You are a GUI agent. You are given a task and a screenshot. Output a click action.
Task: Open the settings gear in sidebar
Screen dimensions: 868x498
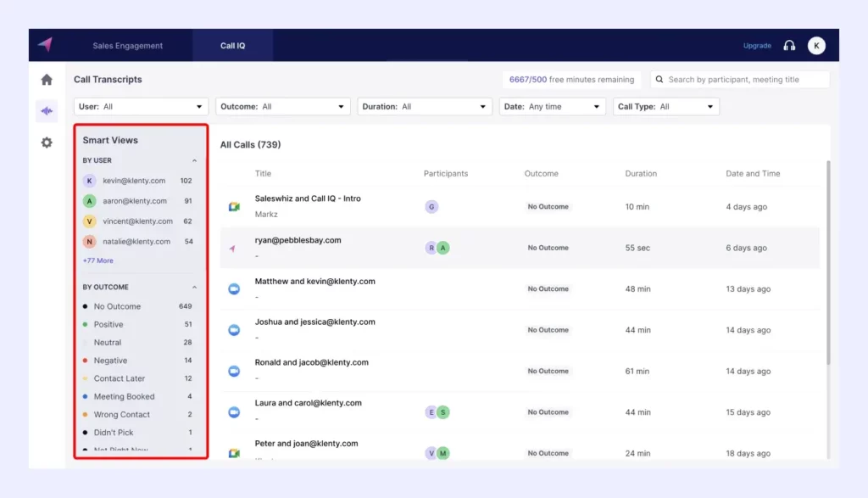[47, 143]
